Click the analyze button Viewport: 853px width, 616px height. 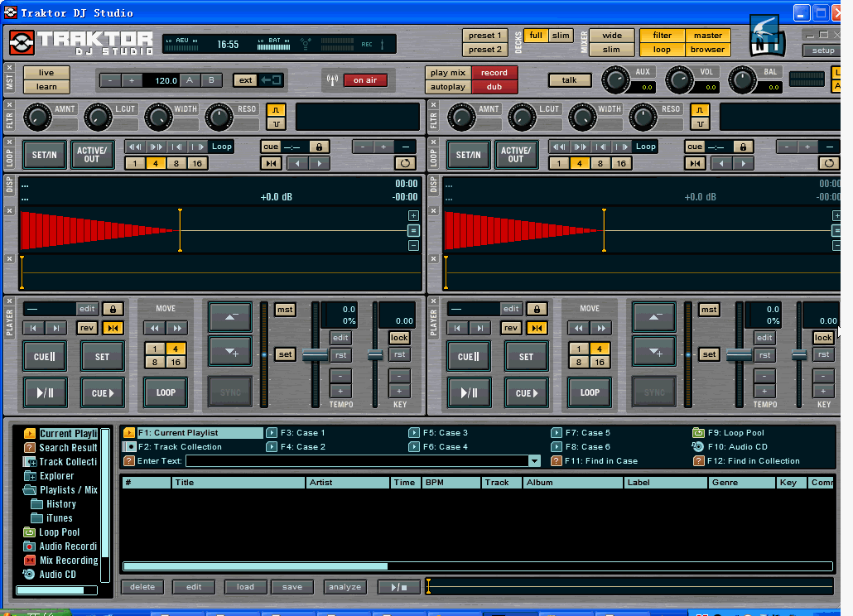pyautogui.click(x=345, y=587)
